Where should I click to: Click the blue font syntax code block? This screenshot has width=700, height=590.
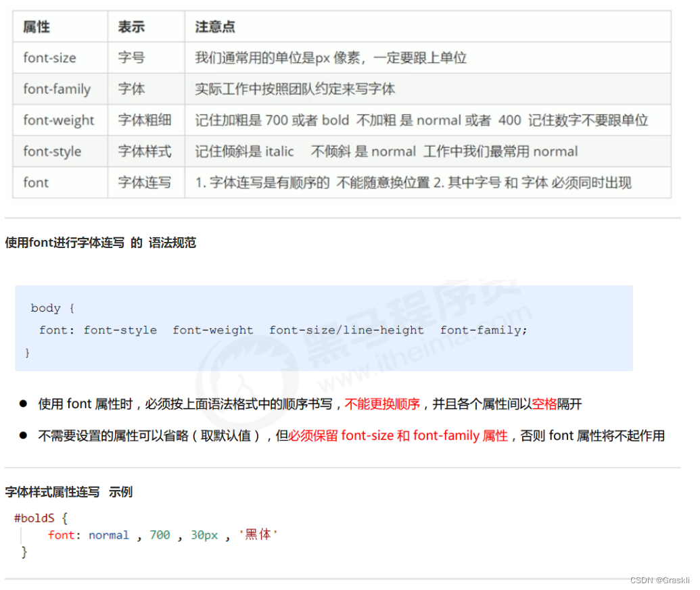tap(325, 328)
